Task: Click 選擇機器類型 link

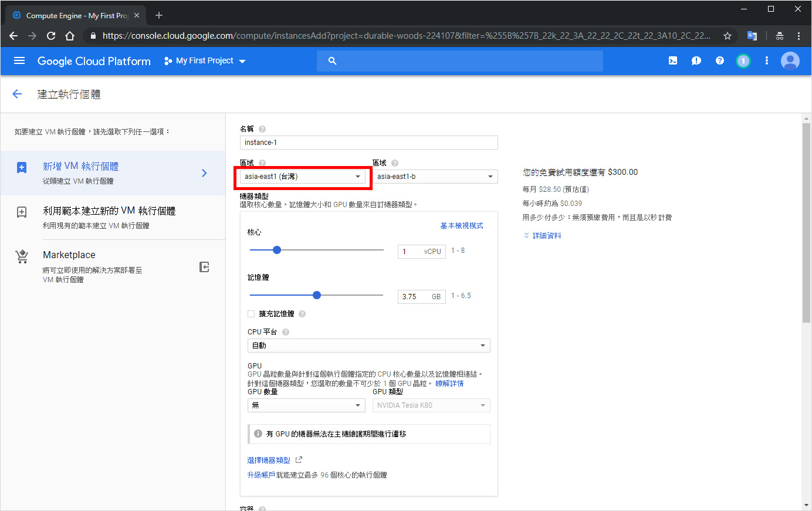Action: click(269, 461)
